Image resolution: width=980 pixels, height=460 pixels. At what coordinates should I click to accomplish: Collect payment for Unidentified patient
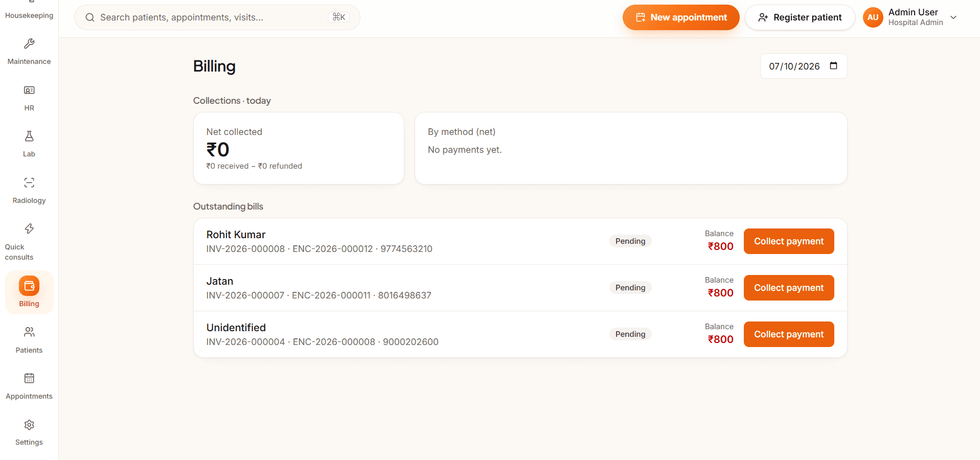[x=789, y=334]
